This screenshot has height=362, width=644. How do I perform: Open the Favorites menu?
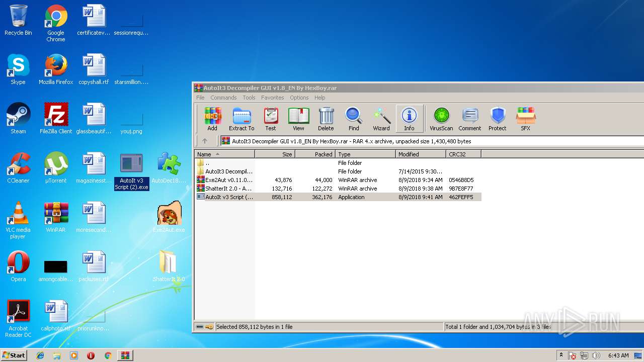[x=272, y=98]
